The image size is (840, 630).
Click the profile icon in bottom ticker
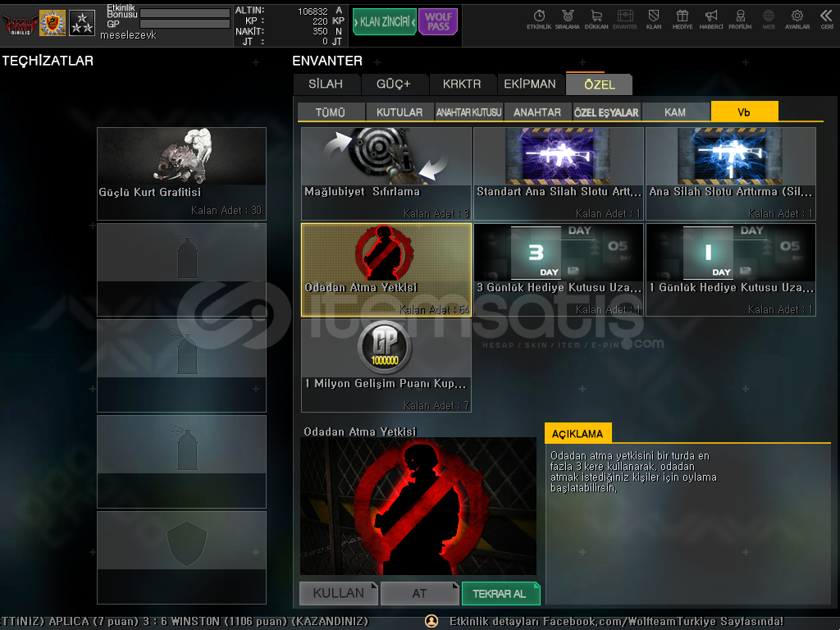point(431,621)
